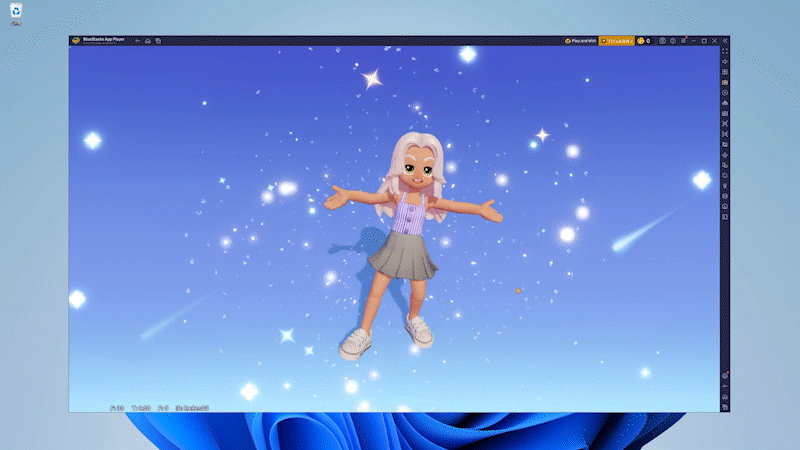Minimize the BlueStacks App Player window
Screen dimensions: 800x450
click(694, 41)
